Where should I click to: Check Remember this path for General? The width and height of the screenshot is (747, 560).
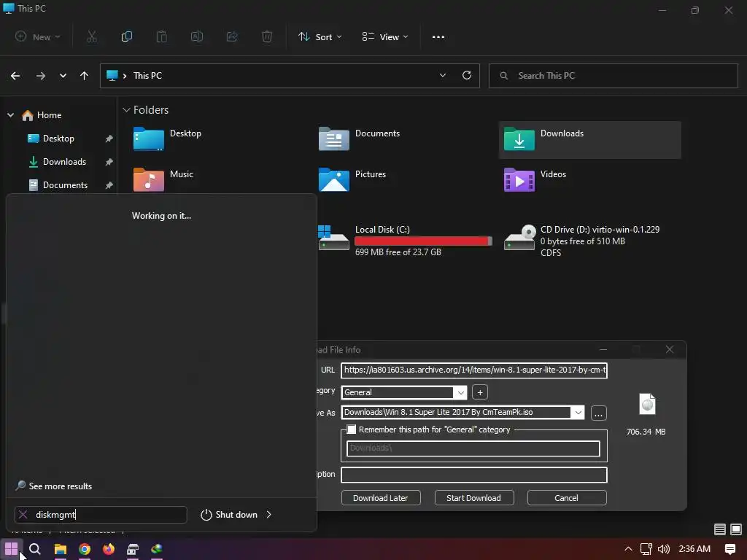352,429
